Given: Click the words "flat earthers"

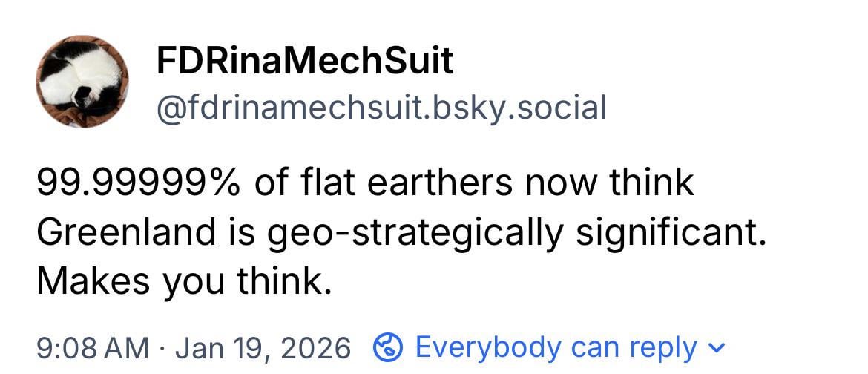Looking at the screenshot, I should [383, 183].
